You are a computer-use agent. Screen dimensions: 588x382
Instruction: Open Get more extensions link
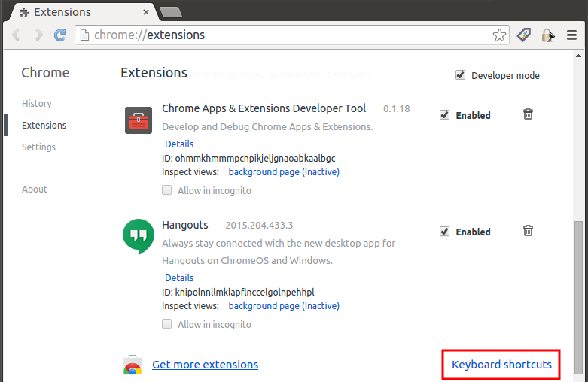(x=205, y=365)
